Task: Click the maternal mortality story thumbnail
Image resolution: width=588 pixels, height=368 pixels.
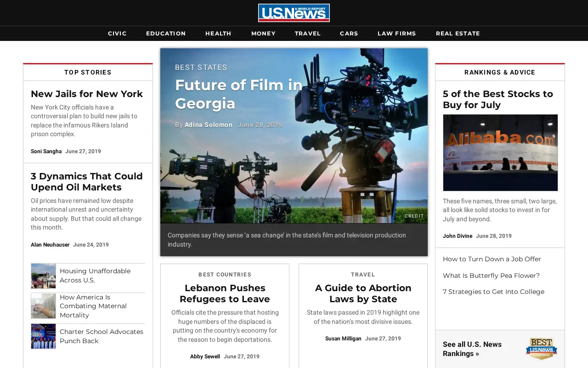Action: pos(43,306)
